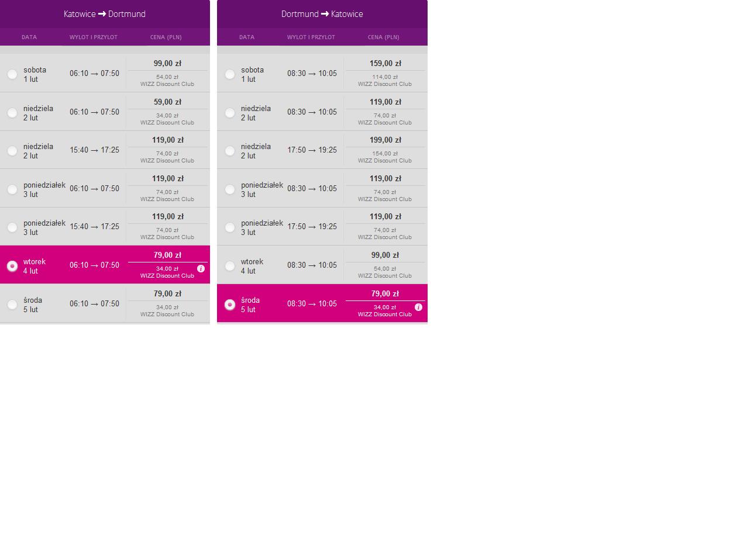The height and width of the screenshot is (560, 747).
Task: Click CENA (PLN) header in Katowice–Dortmund table
Action: tap(166, 37)
